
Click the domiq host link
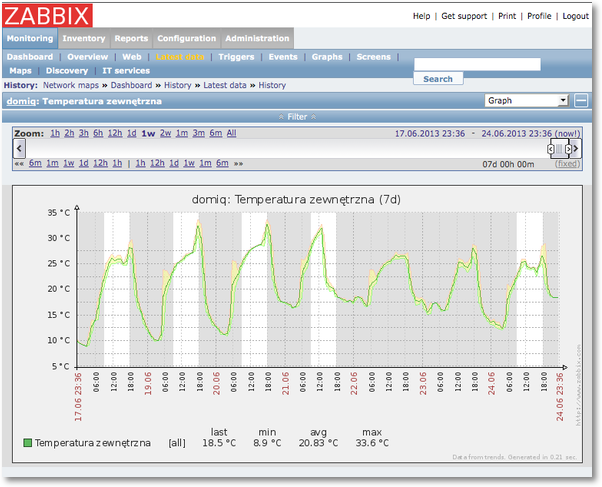pyautogui.click(x=21, y=101)
